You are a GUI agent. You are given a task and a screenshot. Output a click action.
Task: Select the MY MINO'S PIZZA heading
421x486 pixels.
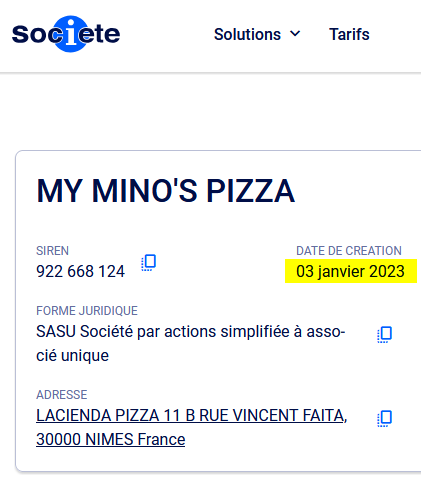[x=166, y=191]
